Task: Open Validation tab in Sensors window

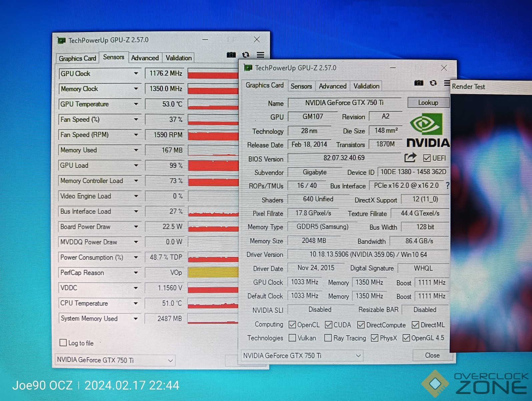Action: [x=179, y=58]
